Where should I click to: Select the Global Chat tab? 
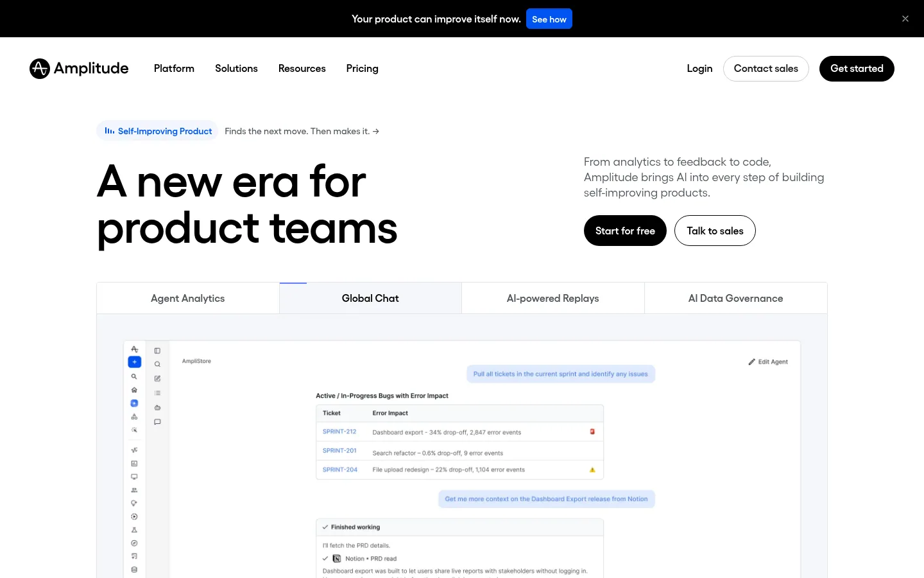point(370,299)
